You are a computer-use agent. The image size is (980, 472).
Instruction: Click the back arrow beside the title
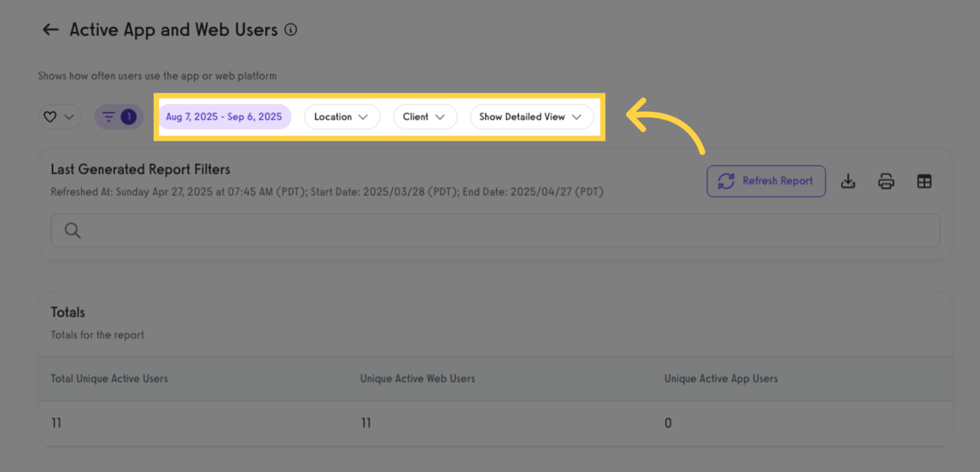pyautogui.click(x=50, y=29)
